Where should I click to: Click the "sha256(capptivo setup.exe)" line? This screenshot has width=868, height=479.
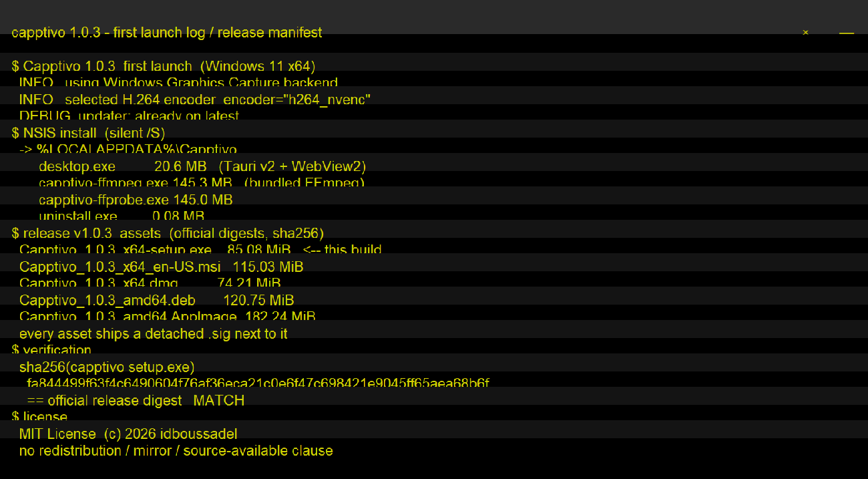coord(107,367)
